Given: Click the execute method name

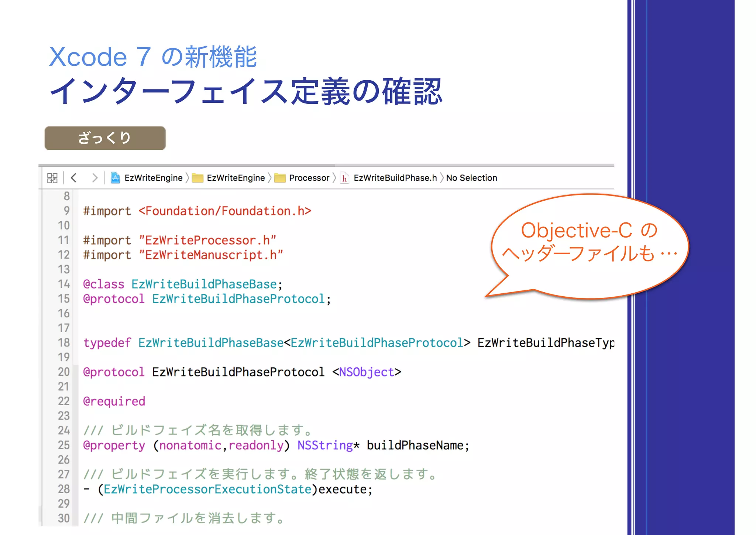Looking at the screenshot, I should coord(343,489).
